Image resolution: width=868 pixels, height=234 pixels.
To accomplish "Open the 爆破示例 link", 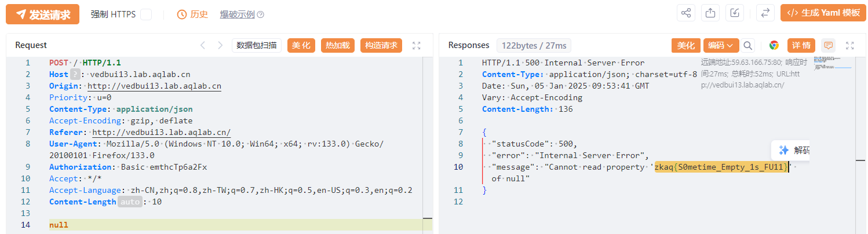I will 242,14.
